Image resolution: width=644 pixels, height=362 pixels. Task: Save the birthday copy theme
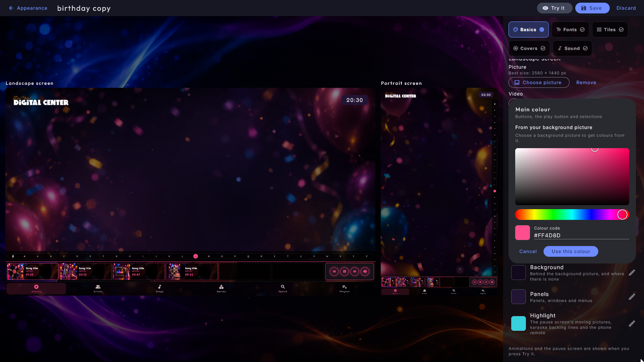click(592, 8)
